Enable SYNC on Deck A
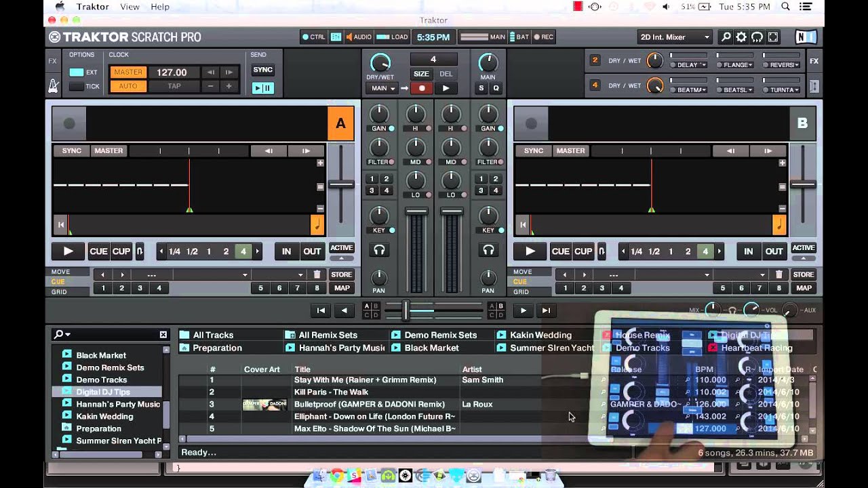 pos(72,151)
